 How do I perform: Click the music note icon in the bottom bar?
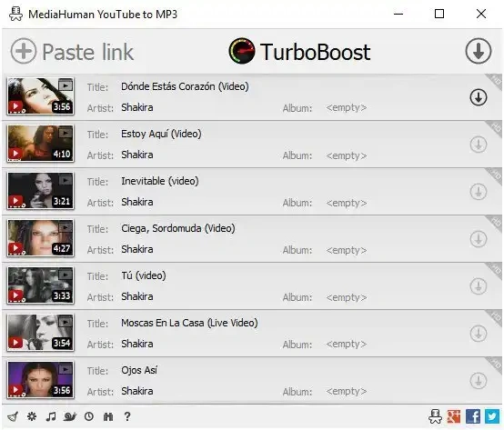(51, 416)
